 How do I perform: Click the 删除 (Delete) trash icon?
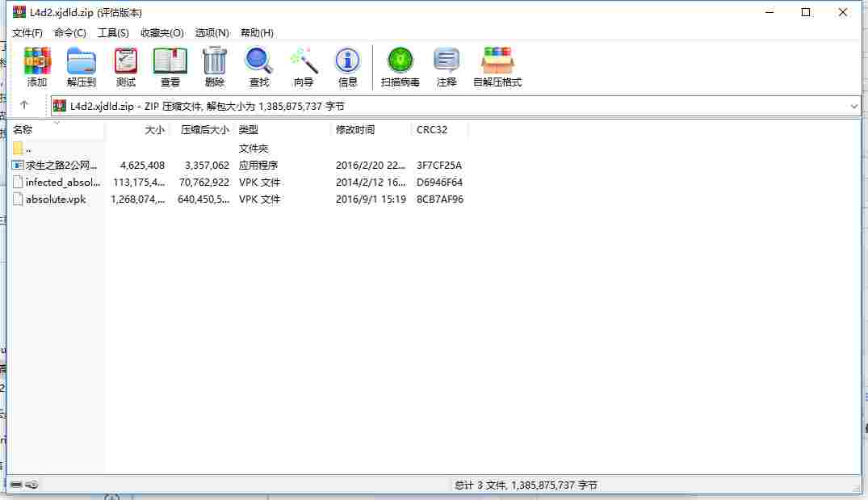click(x=214, y=61)
